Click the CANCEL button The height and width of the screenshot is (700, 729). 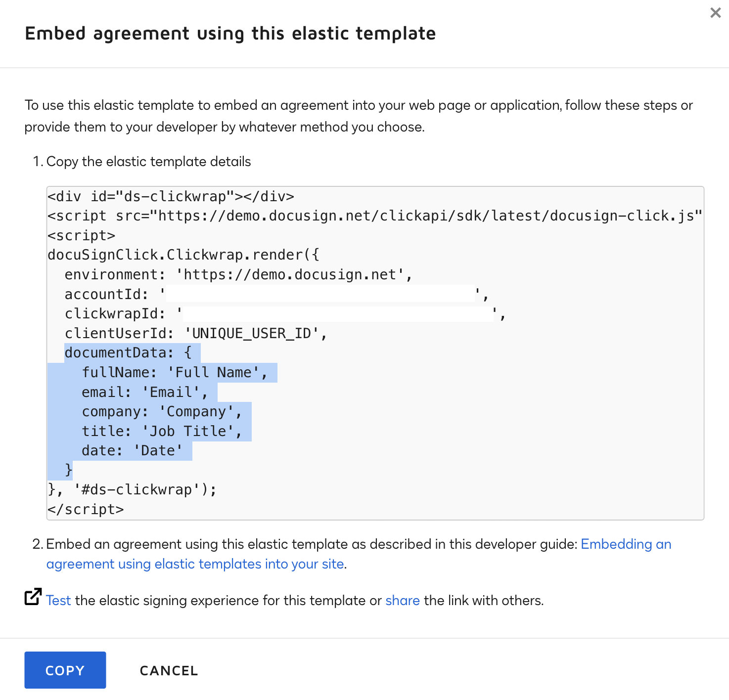coord(168,670)
